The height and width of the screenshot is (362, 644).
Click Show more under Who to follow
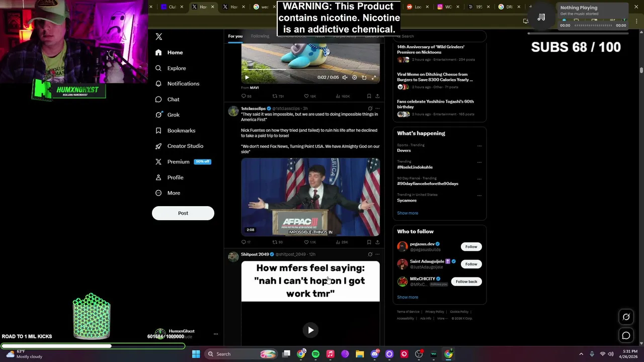click(408, 297)
